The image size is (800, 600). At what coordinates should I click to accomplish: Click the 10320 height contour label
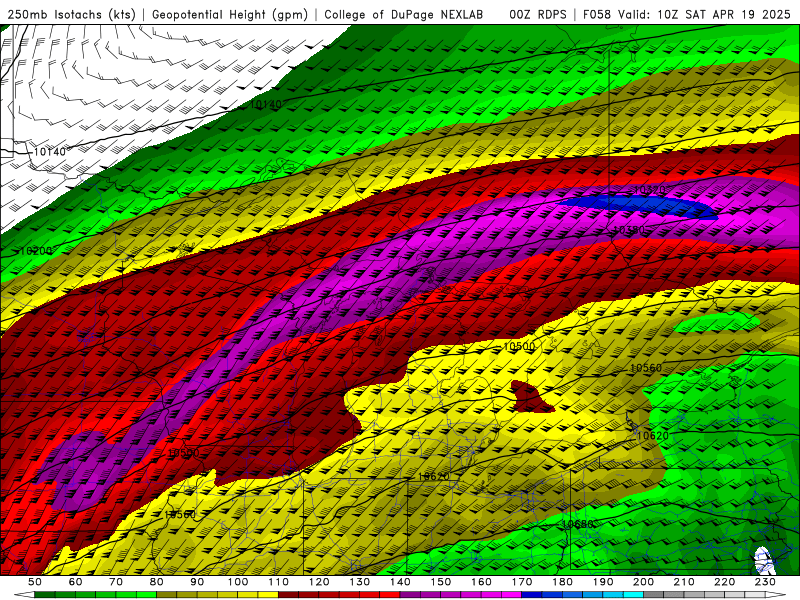point(649,190)
